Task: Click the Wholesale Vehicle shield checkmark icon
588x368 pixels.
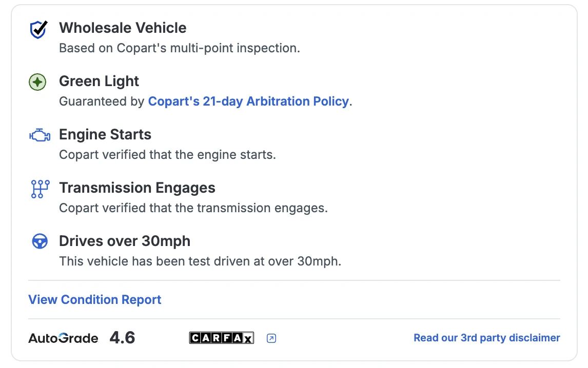Action: pos(38,30)
